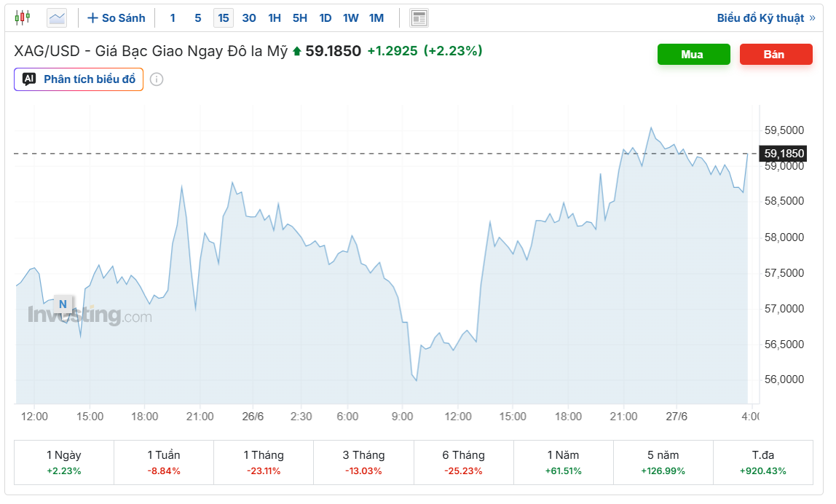Select the 5 minute interval

[198, 18]
